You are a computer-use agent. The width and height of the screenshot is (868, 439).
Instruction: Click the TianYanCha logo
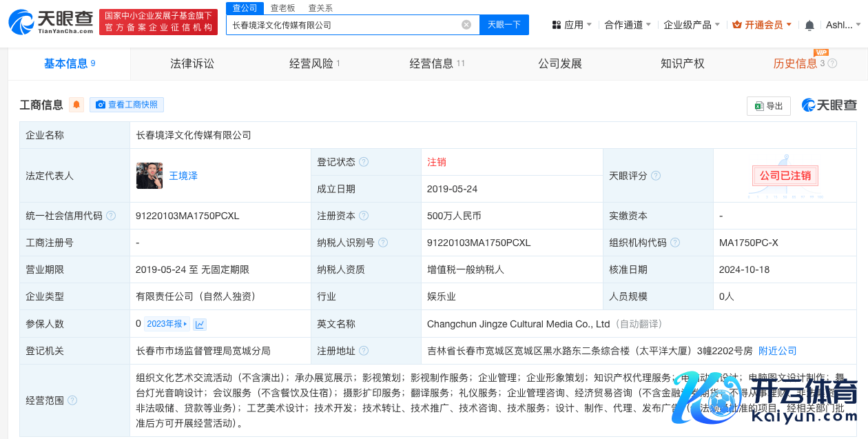(x=51, y=23)
